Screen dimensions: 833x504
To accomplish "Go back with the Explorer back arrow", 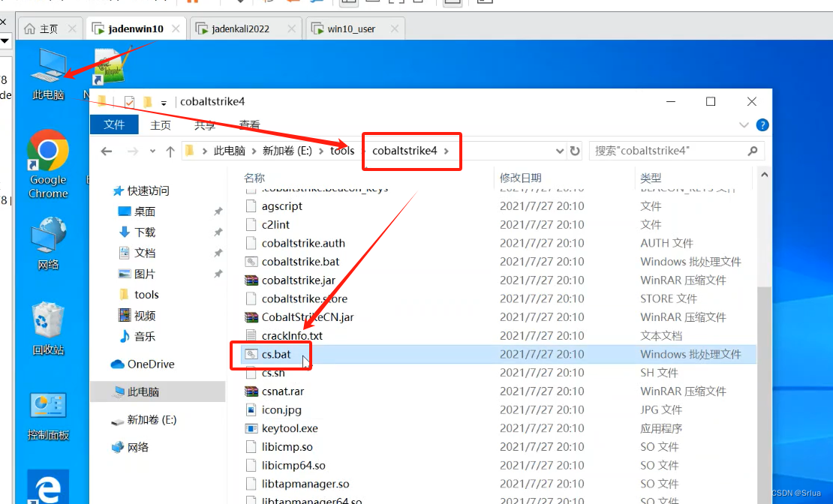I will 107,151.
